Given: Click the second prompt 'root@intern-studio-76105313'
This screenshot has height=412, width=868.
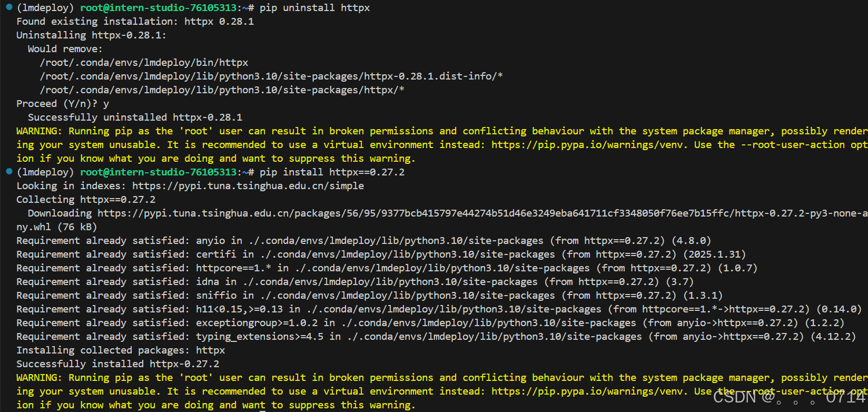Looking at the screenshot, I should tap(159, 172).
